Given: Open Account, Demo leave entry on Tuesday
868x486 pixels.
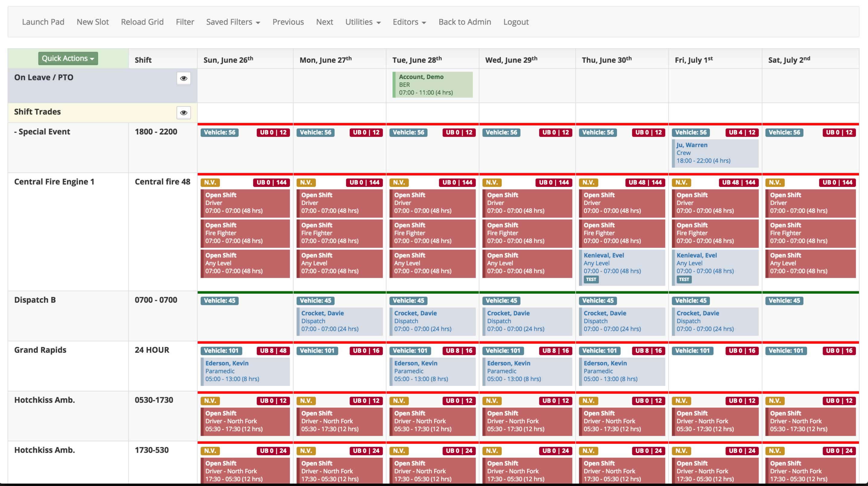Looking at the screenshot, I should [433, 84].
